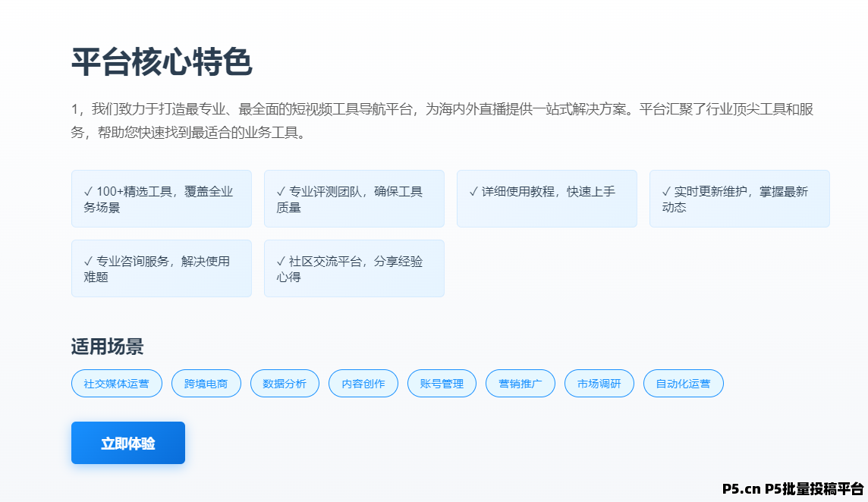868x502 pixels.
Task: Click the checkmark icon on 详细使用教程 card
Action: point(473,190)
